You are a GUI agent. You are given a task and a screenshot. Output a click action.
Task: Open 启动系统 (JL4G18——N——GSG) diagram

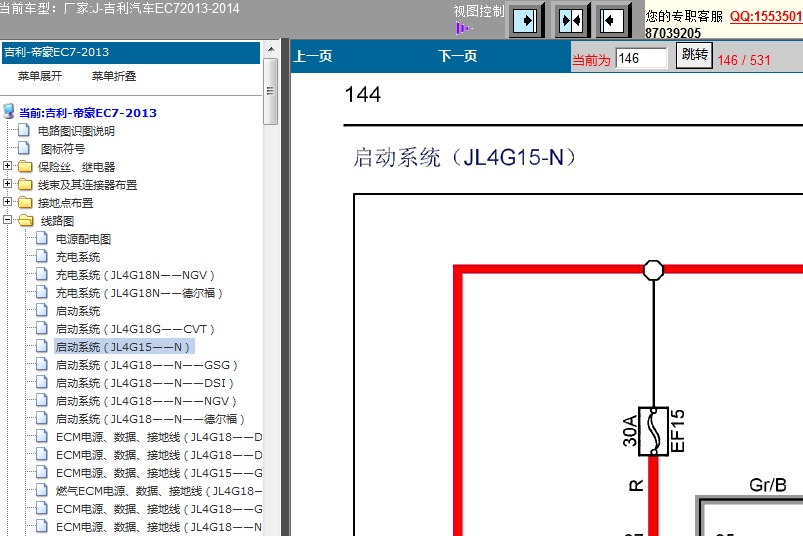(x=146, y=366)
